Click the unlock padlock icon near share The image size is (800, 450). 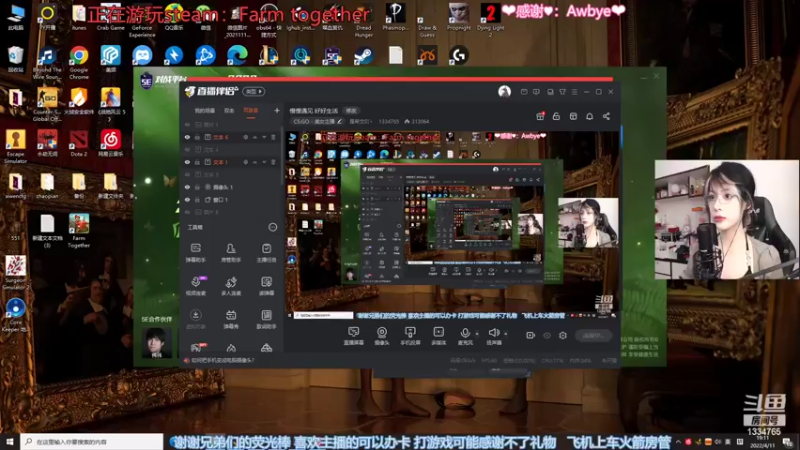(x=556, y=116)
